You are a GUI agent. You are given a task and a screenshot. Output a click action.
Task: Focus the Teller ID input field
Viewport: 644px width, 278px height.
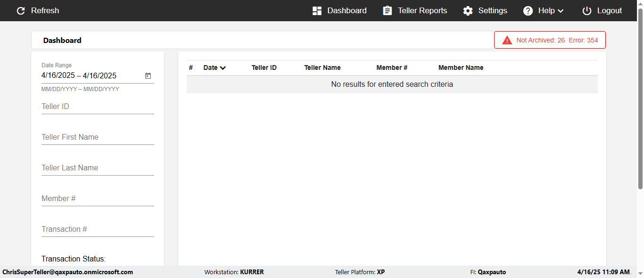pyautogui.click(x=98, y=107)
